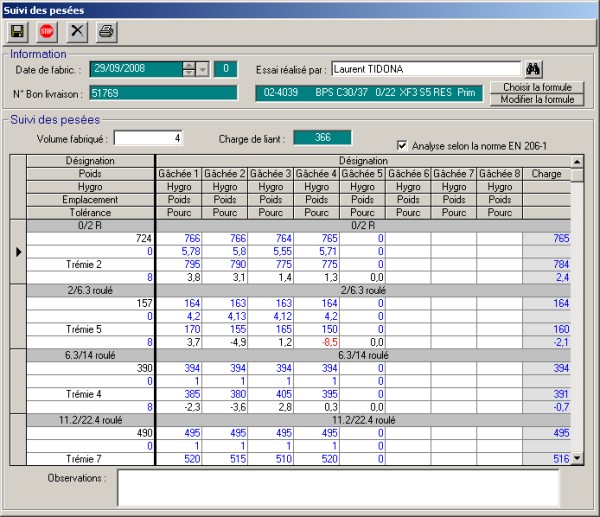Image resolution: width=600 pixels, height=517 pixels.
Task: Click the table scrollbar down arrow
Action: pos(576,458)
